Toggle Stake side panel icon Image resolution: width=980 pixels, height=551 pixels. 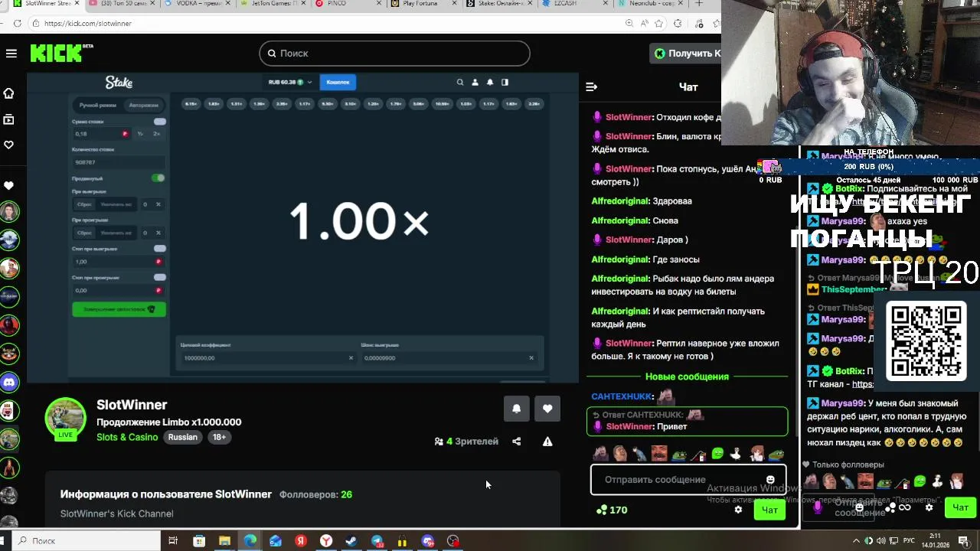point(505,82)
